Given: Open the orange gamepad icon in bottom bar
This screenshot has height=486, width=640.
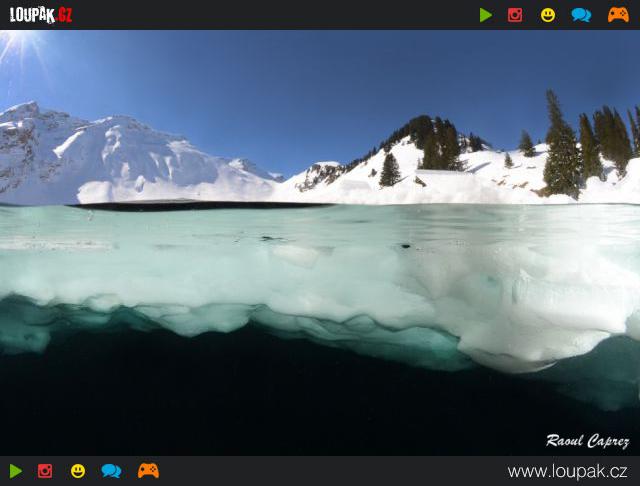Looking at the screenshot, I should [148, 471].
